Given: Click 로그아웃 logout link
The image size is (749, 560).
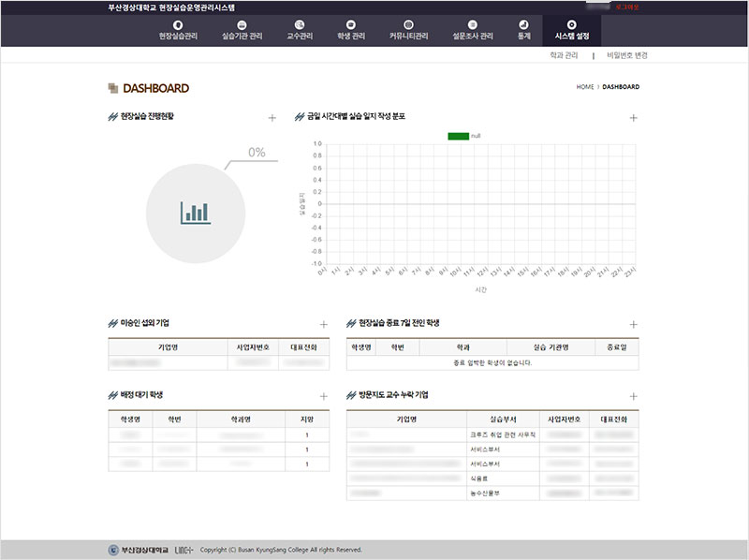Looking at the screenshot, I should (627, 7).
